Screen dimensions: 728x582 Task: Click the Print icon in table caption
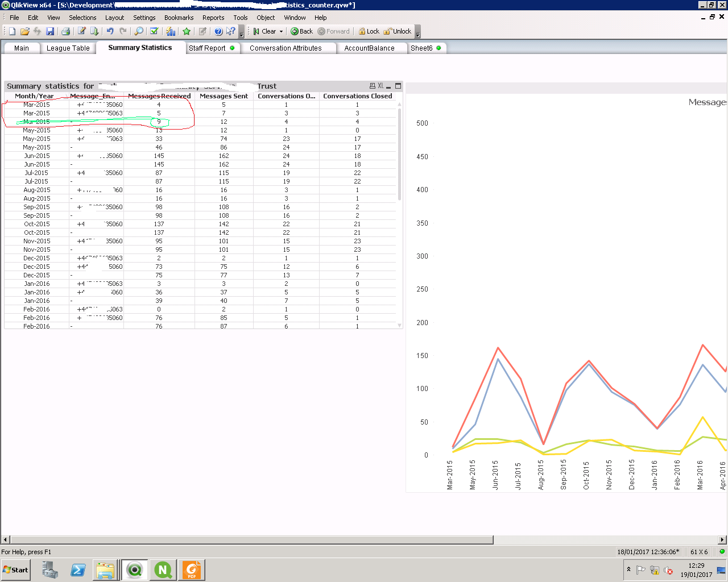(373, 86)
